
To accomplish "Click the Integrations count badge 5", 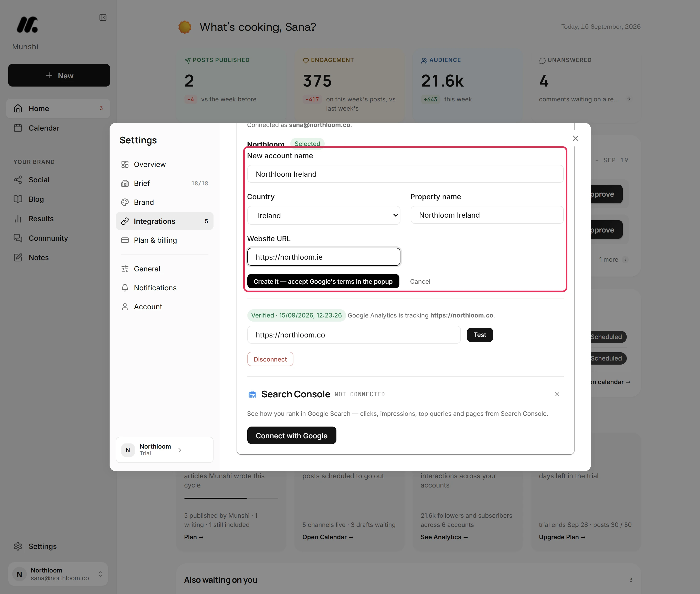I will pos(206,221).
